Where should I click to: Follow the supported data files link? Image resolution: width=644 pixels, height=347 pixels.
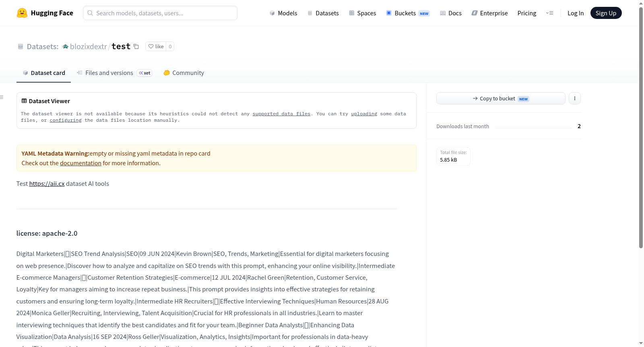282,114
